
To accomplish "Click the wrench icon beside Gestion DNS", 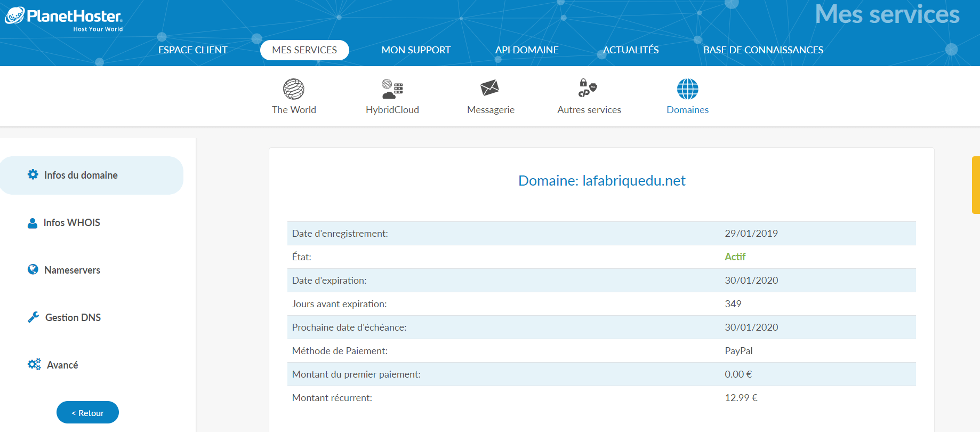I will (x=34, y=317).
